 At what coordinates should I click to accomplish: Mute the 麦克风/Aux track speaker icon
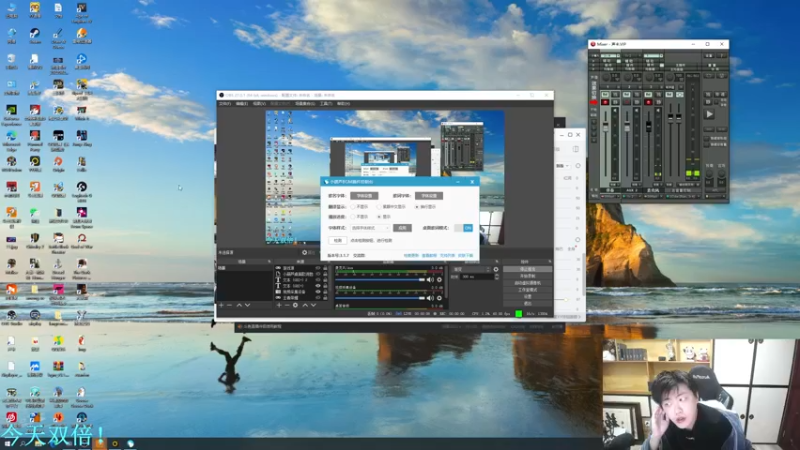click(431, 280)
